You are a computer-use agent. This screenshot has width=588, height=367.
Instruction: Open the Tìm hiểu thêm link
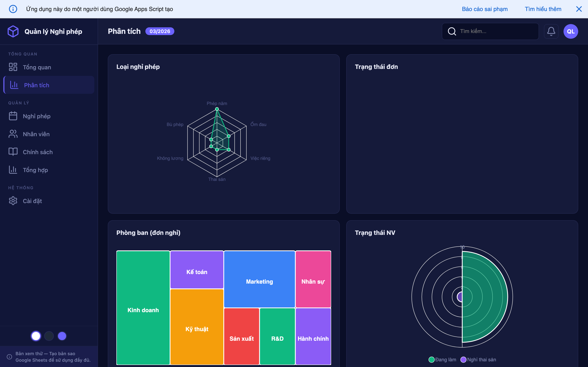click(543, 9)
